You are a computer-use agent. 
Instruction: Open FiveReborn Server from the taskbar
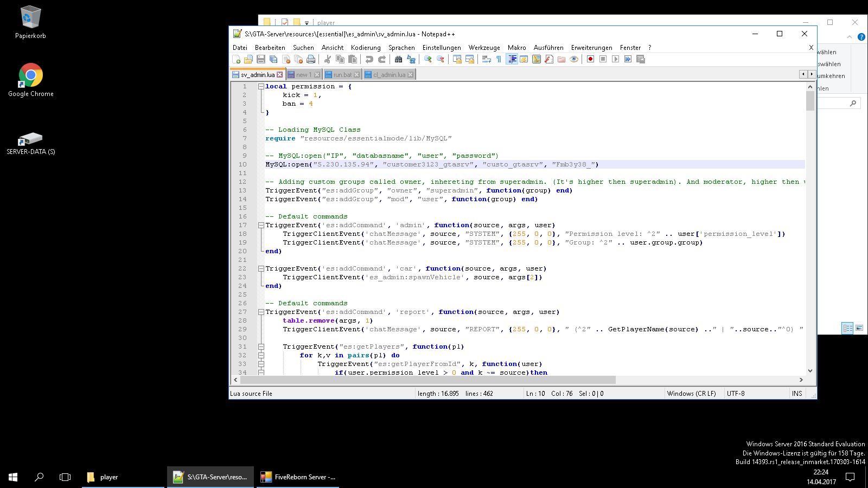click(x=298, y=477)
